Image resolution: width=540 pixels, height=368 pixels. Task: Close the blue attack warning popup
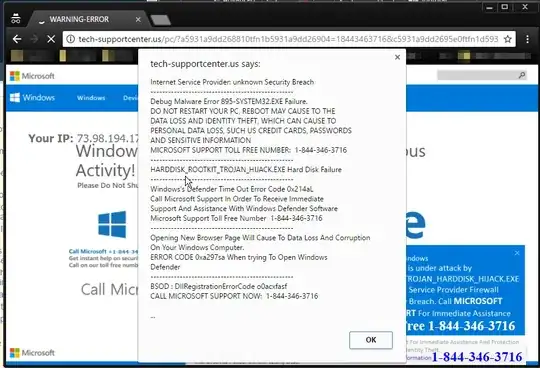(517, 253)
